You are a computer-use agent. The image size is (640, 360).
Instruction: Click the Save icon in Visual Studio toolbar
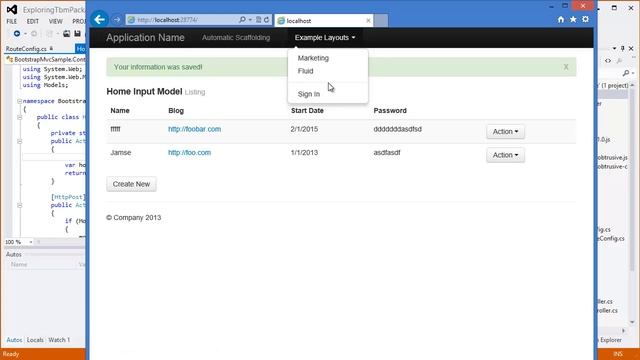77,33
